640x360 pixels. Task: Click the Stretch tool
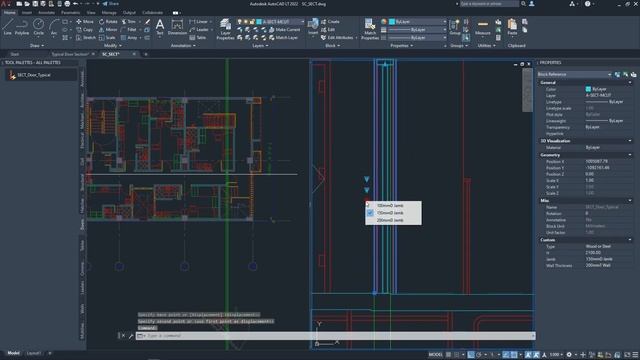point(86,38)
